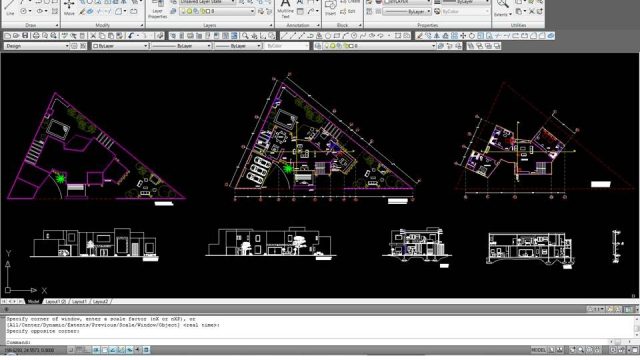Screen dimensions: 640x360
Task: Click the Command line input field
Action: point(306,342)
